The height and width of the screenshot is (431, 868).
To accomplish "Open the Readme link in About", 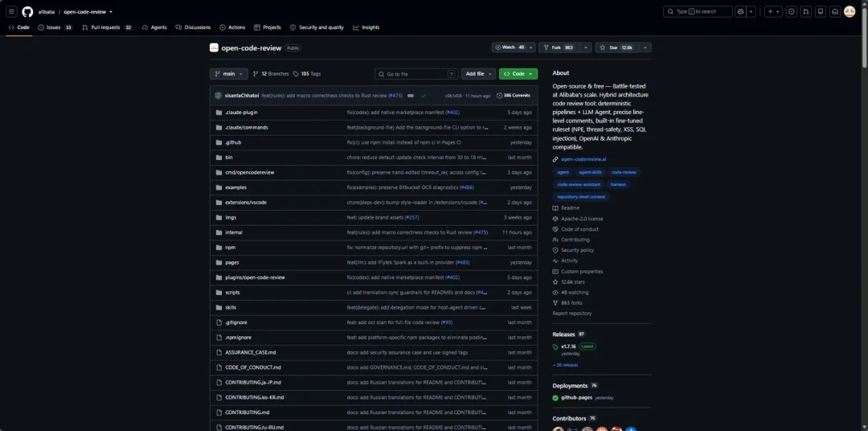I will point(567,207).
